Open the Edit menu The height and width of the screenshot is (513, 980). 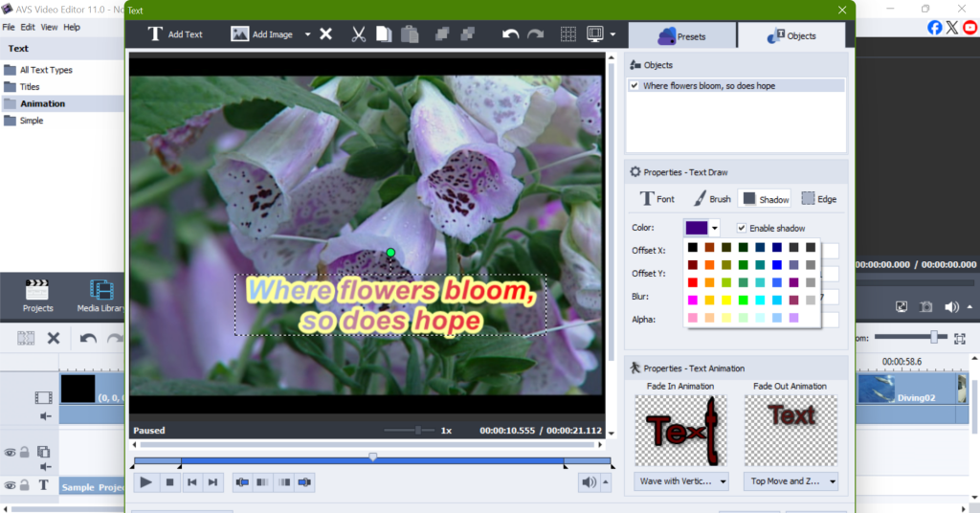(x=28, y=27)
